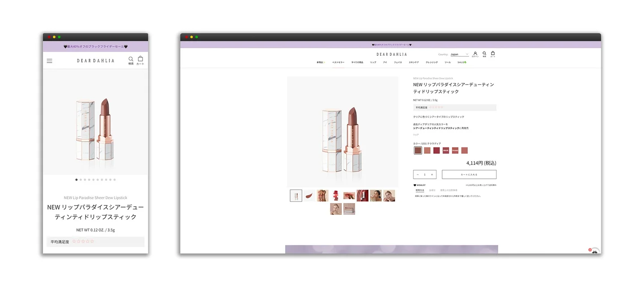Image resolution: width=644 pixels, height=286 pixels.
Task: Select the last pink color swatch
Action: (x=465, y=151)
